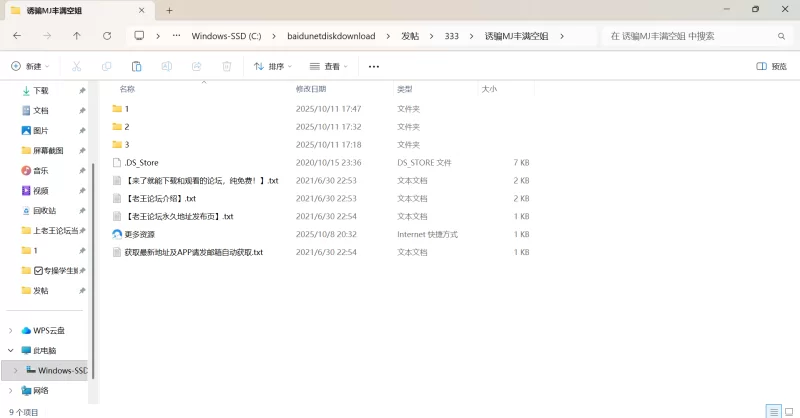Open the three-dots more options menu

tap(374, 66)
